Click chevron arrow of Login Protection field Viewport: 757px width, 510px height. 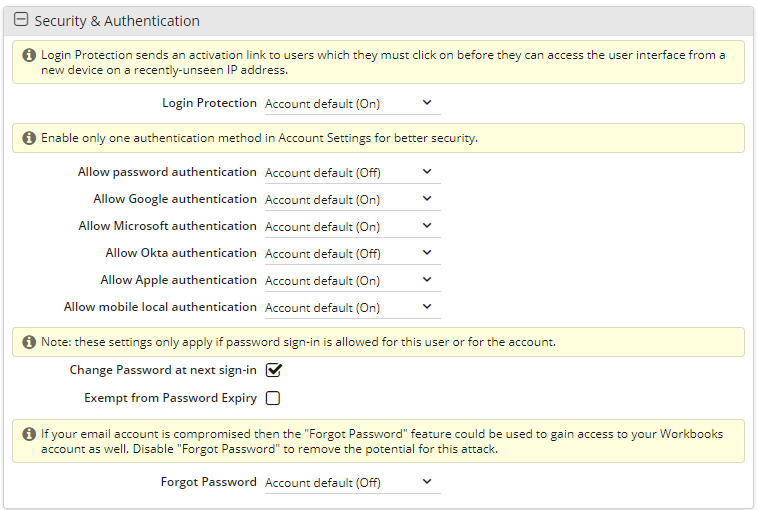pyautogui.click(x=427, y=102)
